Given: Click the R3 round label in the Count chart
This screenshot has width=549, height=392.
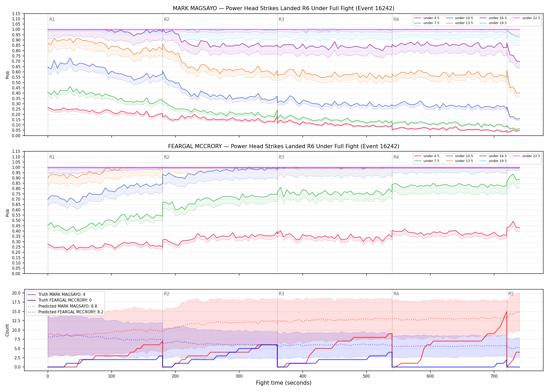Looking at the screenshot, I should [x=281, y=294].
